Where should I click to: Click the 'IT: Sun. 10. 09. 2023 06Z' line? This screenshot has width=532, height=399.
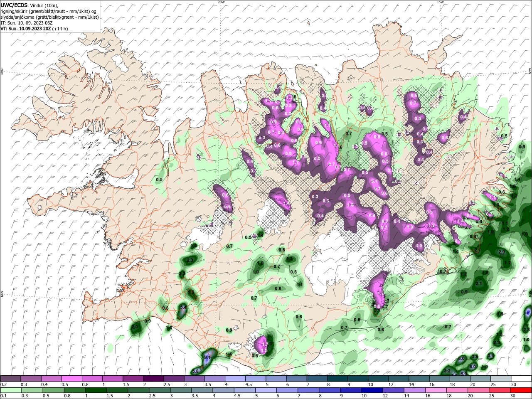point(26,23)
